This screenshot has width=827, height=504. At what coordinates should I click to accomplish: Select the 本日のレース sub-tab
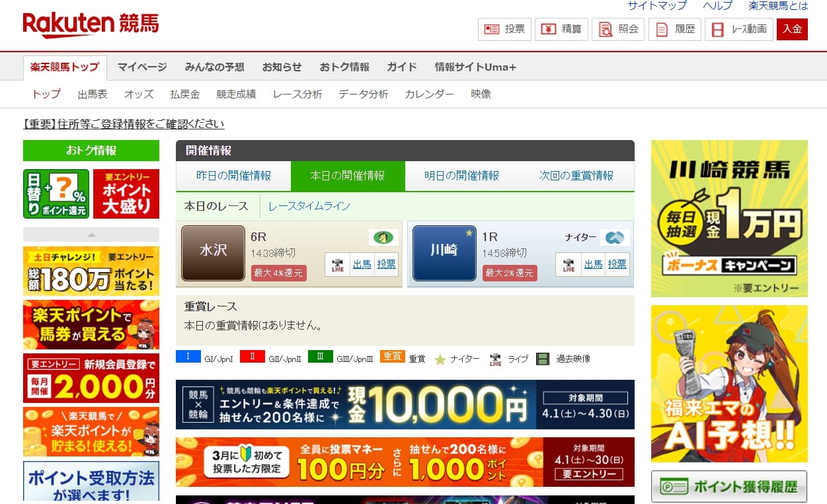216,206
